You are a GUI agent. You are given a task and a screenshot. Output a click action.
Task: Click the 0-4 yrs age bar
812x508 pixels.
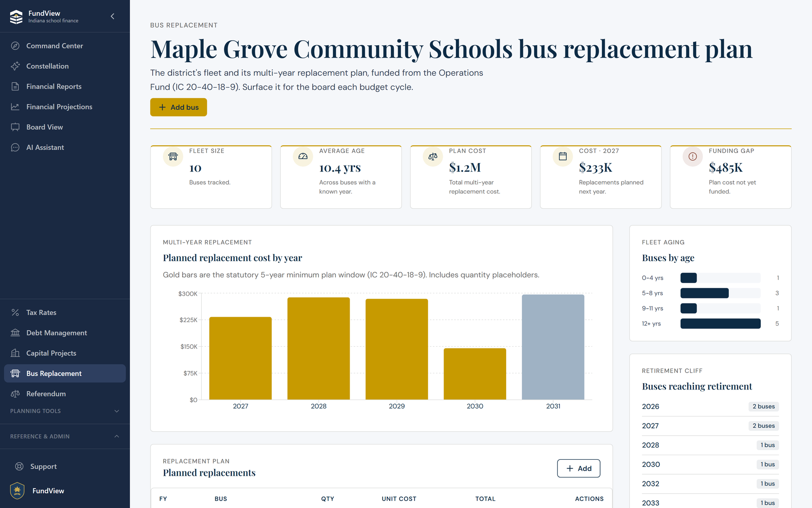pyautogui.click(x=689, y=278)
